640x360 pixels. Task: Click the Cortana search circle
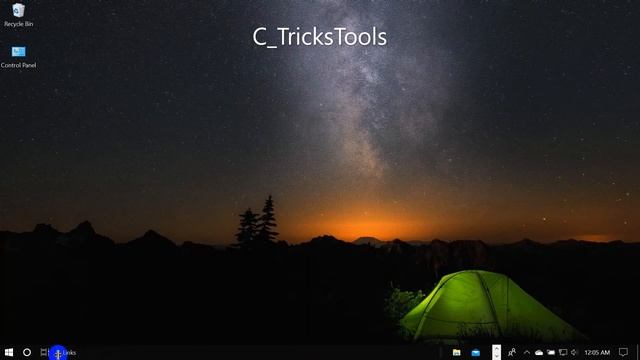pyautogui.click(x=27, y=352)
